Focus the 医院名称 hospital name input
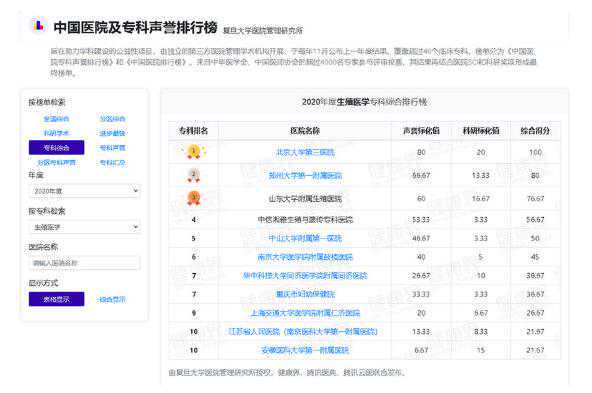Viewport: 592px width, 393px height. click(85, 263)
